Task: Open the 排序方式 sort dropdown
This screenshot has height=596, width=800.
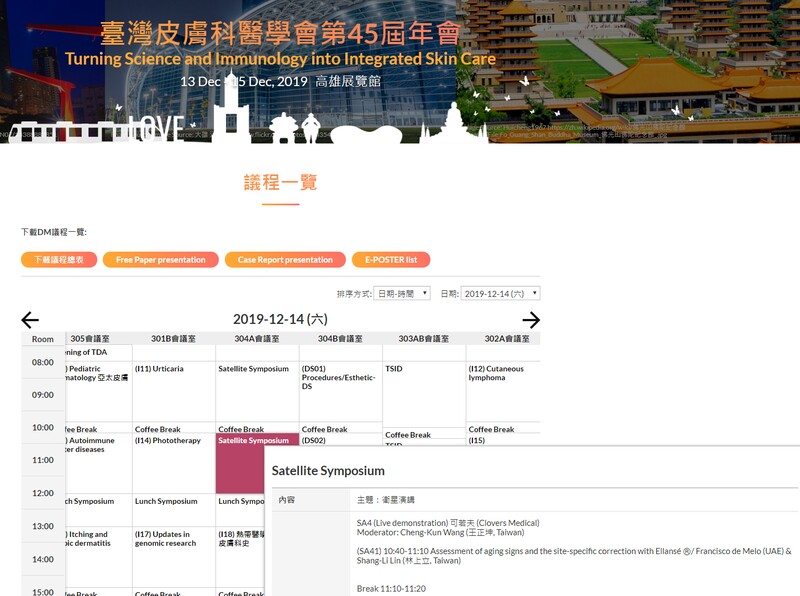Action: tap(402, 293)
